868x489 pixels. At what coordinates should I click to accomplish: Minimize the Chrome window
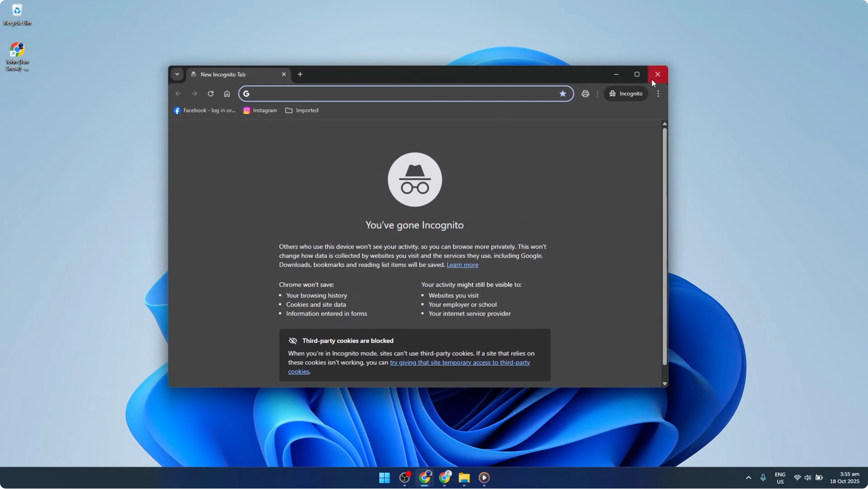[616, 74]
